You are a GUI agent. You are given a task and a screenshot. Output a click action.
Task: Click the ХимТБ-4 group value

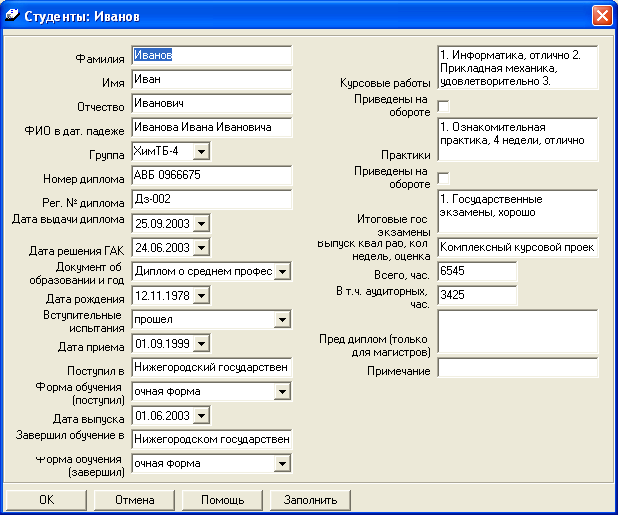[x=156, y=151]
